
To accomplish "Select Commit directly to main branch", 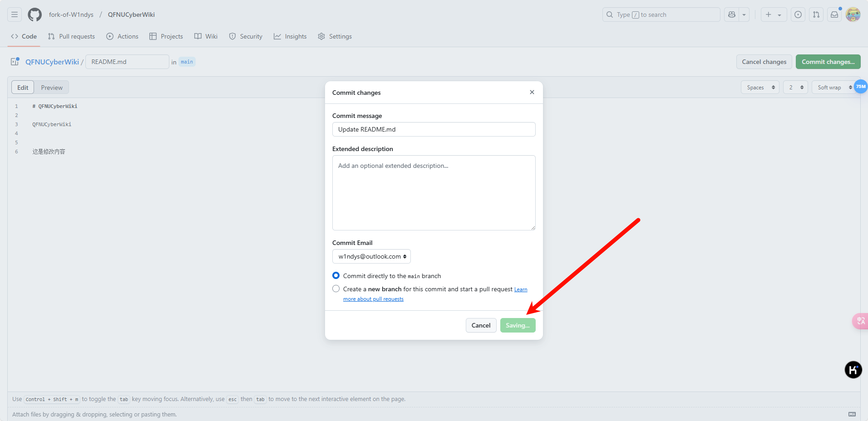I will [336, 275].
